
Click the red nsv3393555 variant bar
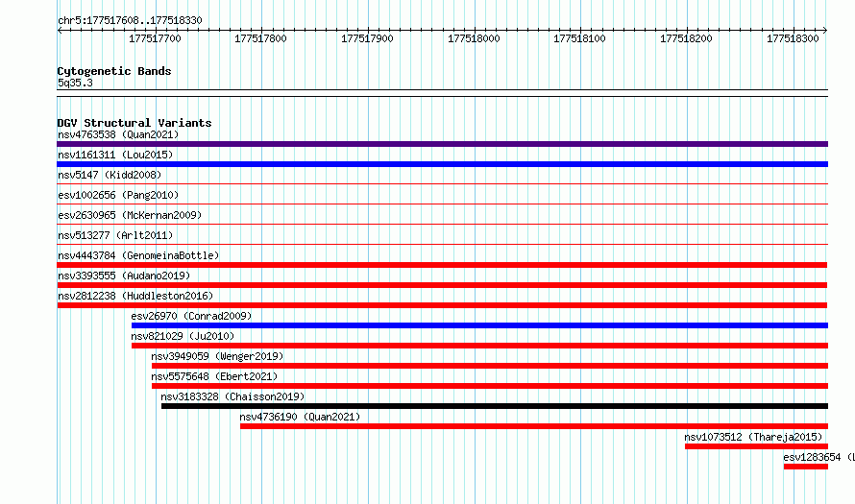(x=442, y=285)
